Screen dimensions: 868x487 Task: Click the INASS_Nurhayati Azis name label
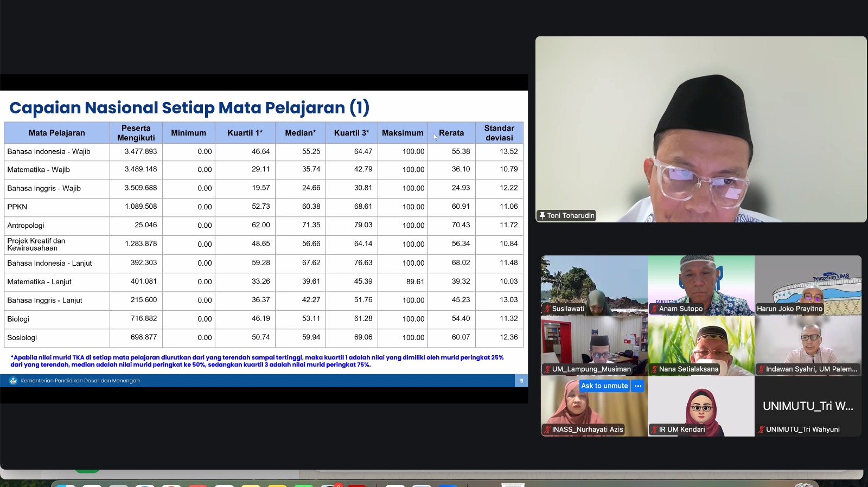click(587, 430)
